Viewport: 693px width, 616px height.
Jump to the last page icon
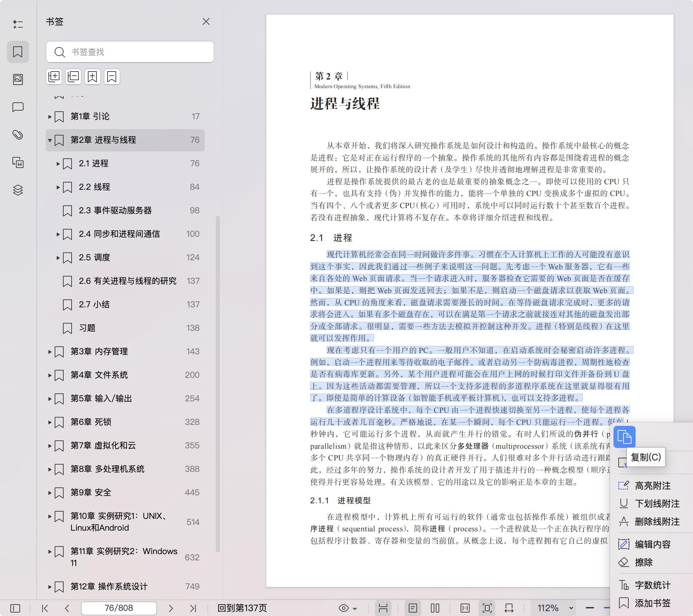pyautogui.click(x=193, y=608)
